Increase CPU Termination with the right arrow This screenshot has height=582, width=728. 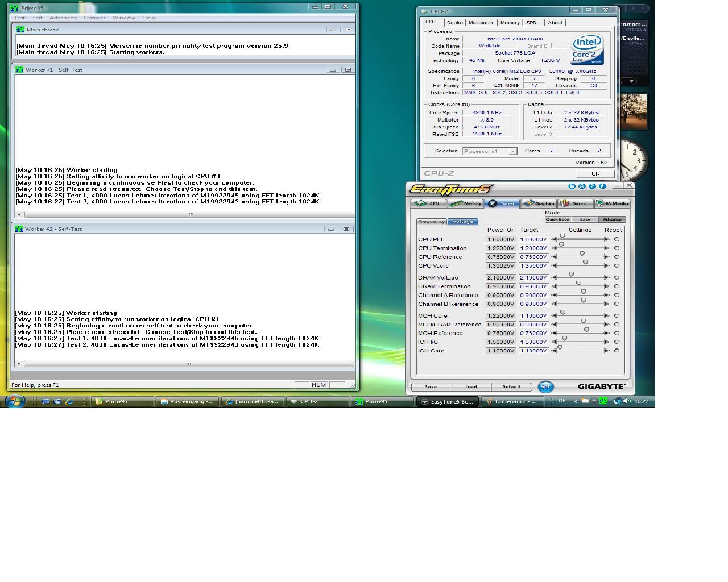click(607, 248)
